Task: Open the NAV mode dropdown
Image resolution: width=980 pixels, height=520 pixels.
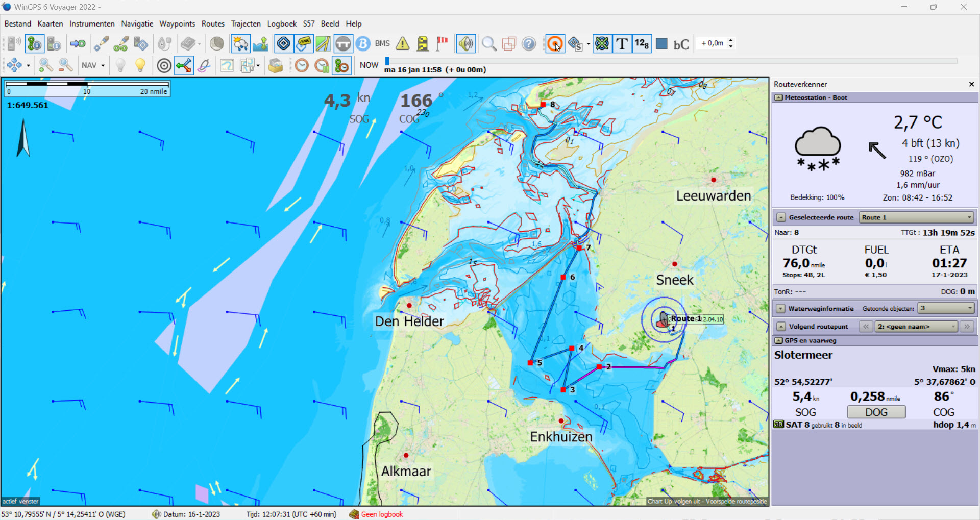Action: coord(93,65)
